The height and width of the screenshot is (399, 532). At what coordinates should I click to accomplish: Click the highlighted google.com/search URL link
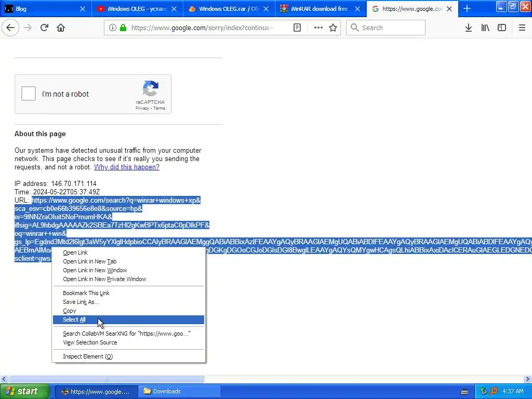(x=116, y=200)
